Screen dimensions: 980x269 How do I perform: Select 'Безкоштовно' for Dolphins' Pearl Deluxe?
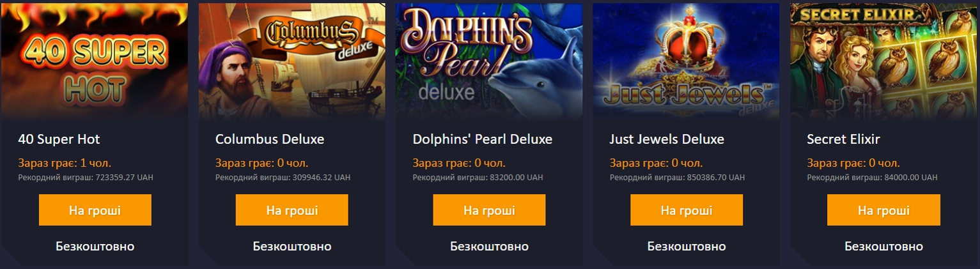coord(489,246)
